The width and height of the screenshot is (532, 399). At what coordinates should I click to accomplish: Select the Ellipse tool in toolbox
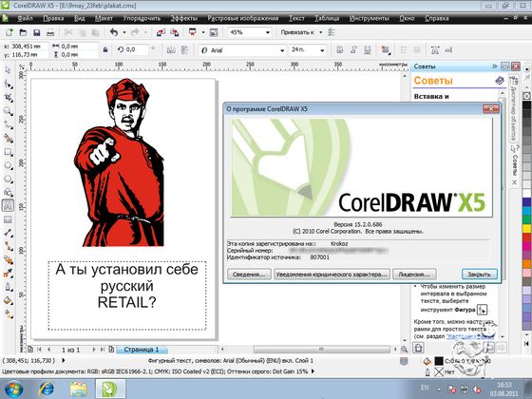9,165
